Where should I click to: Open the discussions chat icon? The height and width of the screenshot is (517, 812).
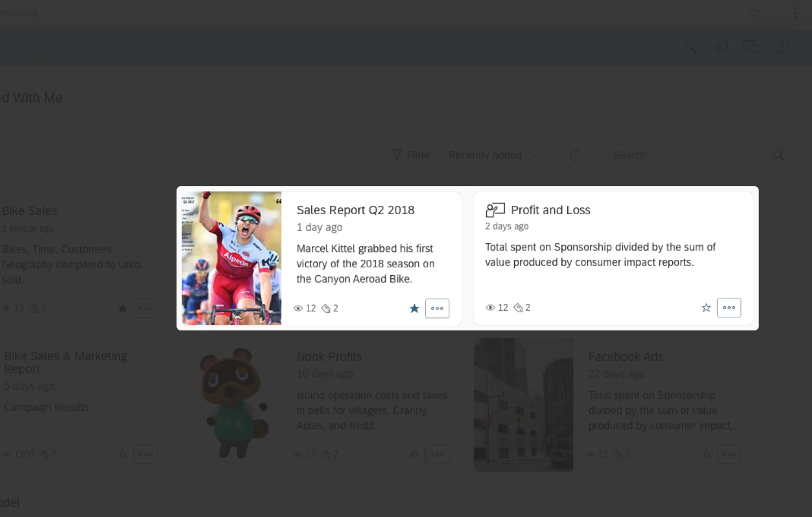pos(751,47)
